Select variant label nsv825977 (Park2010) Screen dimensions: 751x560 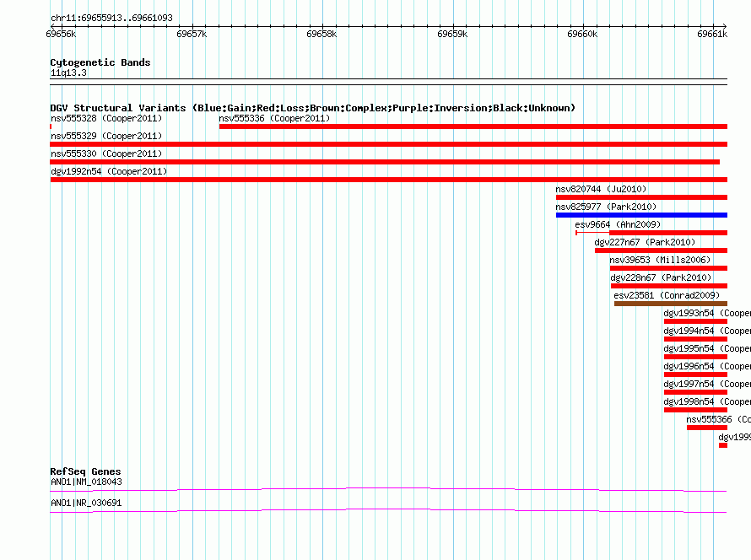pyautogui.click(x=606, y=207)
